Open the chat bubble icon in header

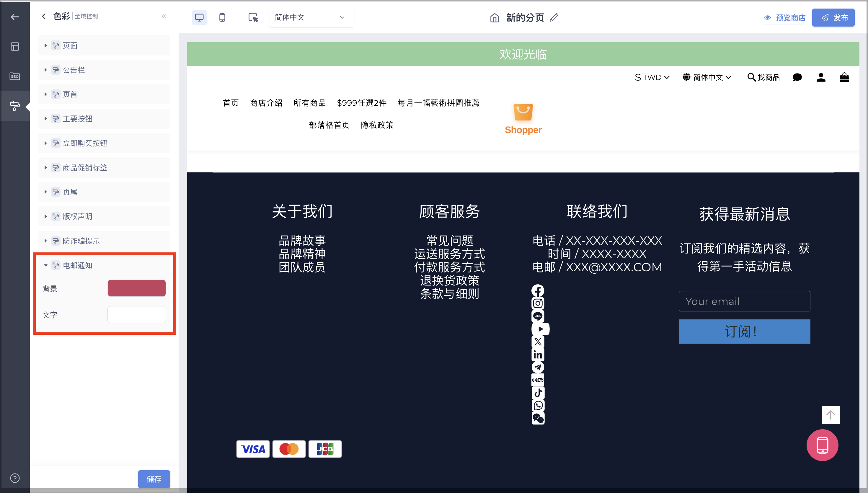pos(797,77)
